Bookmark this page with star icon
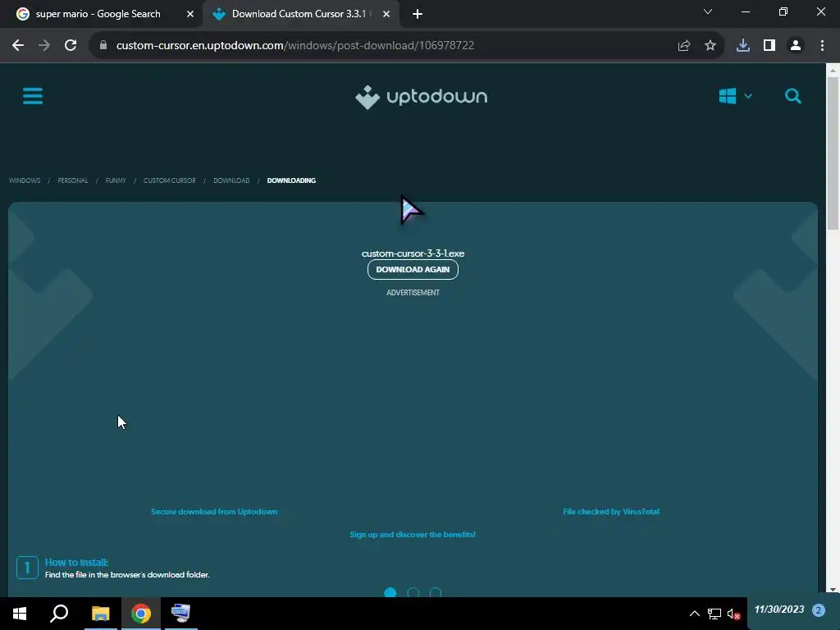Image resolution: width=840 pixels, height=630 pixels. click(710, 46)
